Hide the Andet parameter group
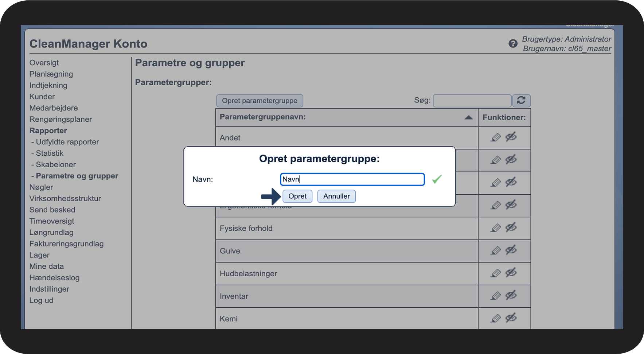This screenshot has height=354, width=644. click(x=511, y=137)
